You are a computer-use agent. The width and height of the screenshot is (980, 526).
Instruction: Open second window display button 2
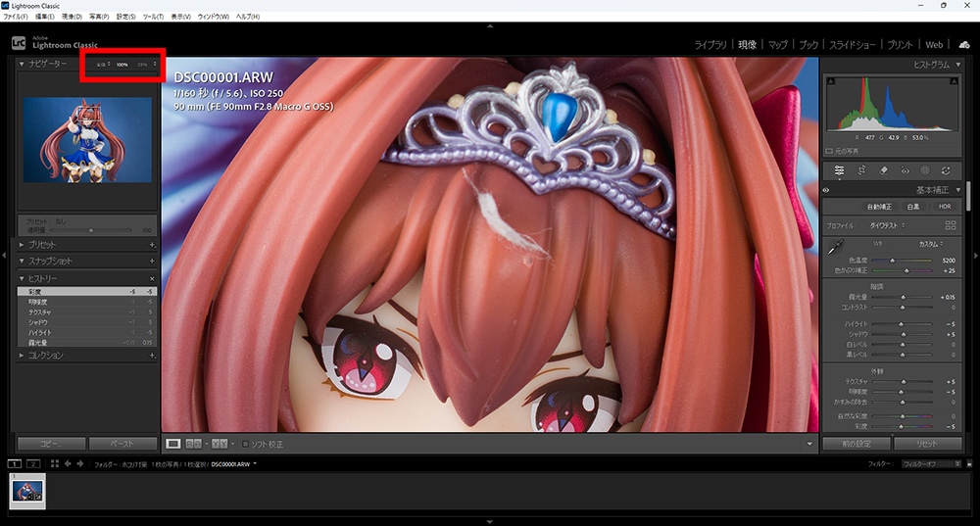[33, 463]
